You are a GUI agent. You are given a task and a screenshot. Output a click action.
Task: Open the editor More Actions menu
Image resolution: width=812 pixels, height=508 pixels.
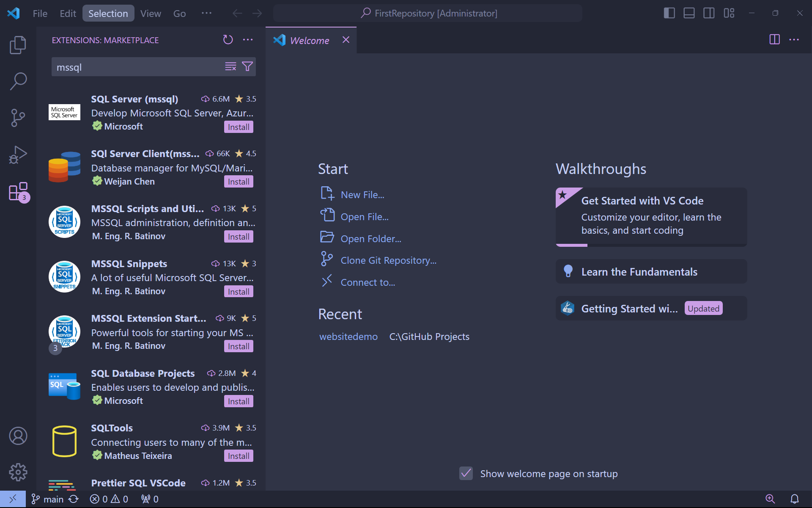[794, 40]
